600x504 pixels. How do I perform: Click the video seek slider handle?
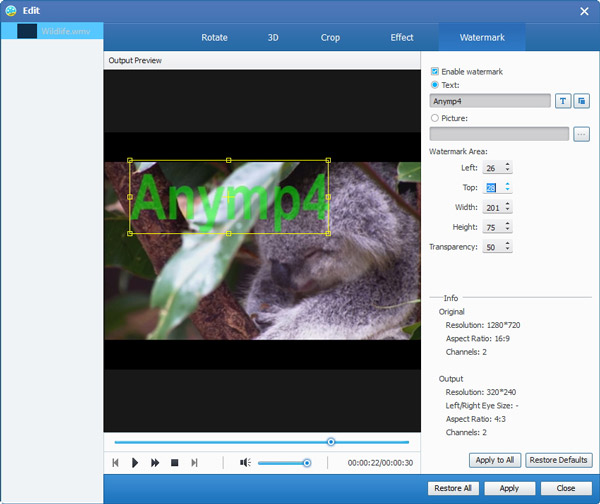point(331,442)
